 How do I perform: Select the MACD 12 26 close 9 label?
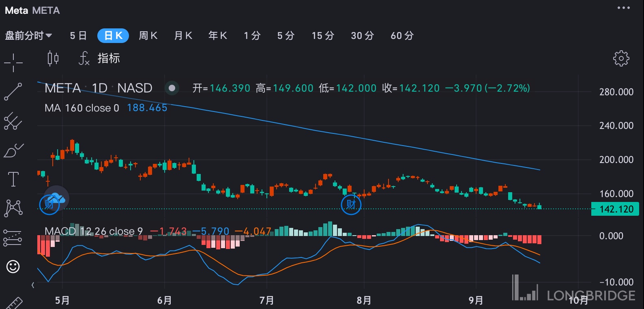[94, 231]
